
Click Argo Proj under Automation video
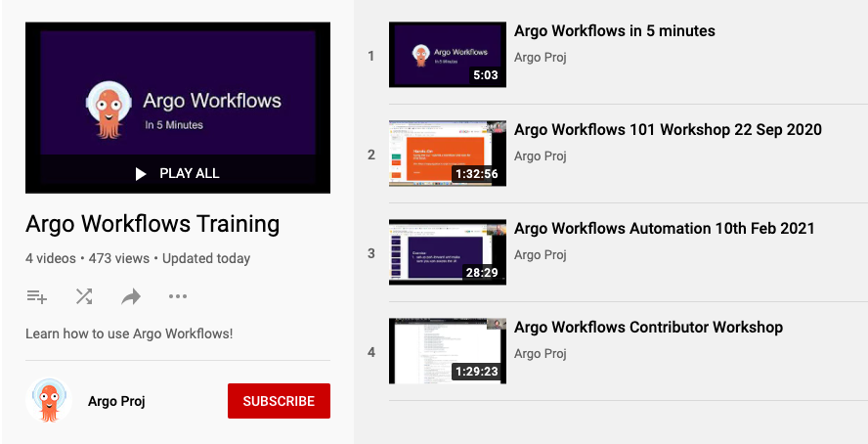pyautogui.click(x=541, y=254)
